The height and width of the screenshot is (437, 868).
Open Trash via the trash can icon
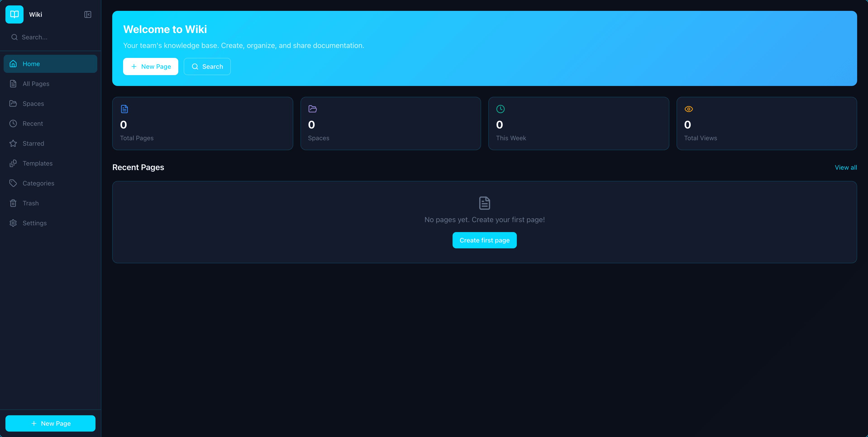tap(13, 203)
